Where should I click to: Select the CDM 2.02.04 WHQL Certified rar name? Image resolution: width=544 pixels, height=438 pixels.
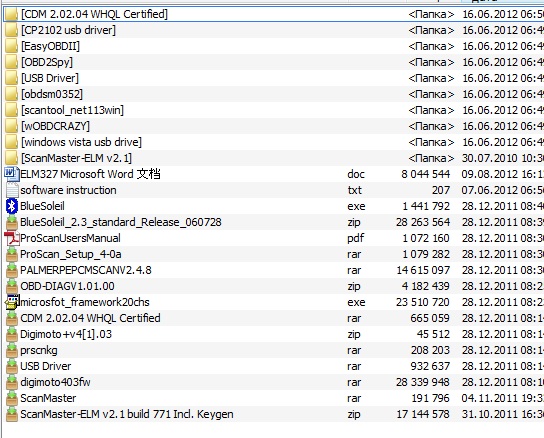pyautogui.click(x=90, y=318)
